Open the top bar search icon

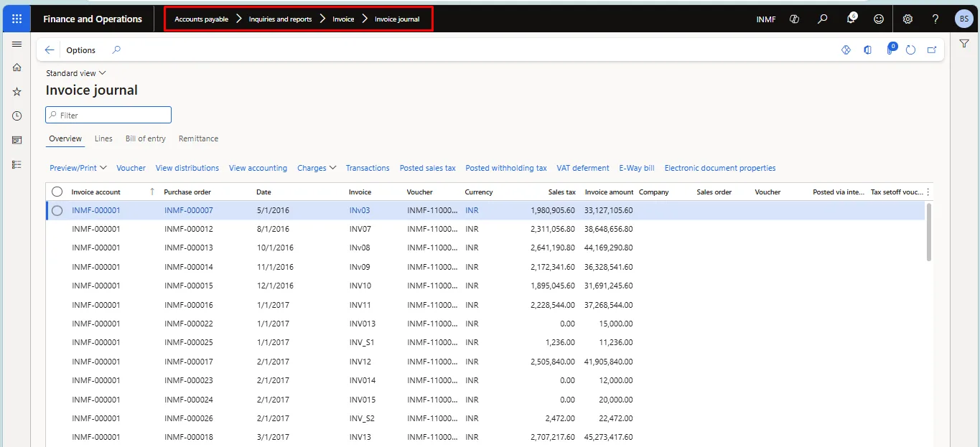(823, 19)
